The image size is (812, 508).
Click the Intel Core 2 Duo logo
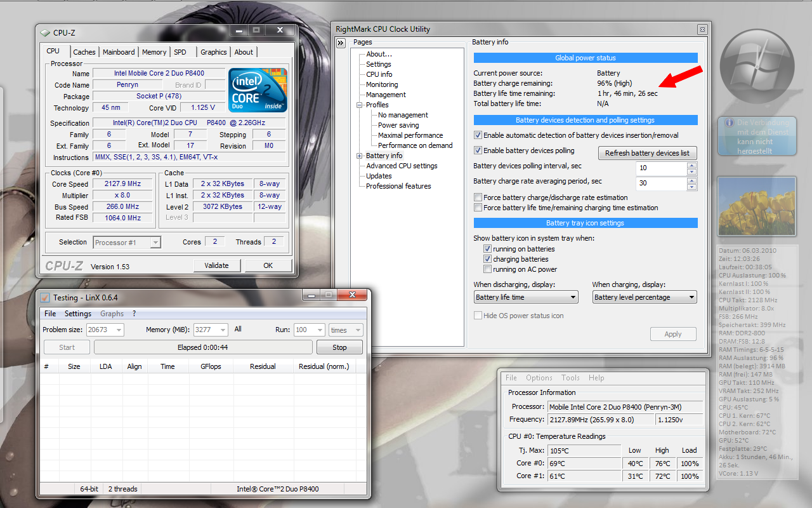click(258, 90)
